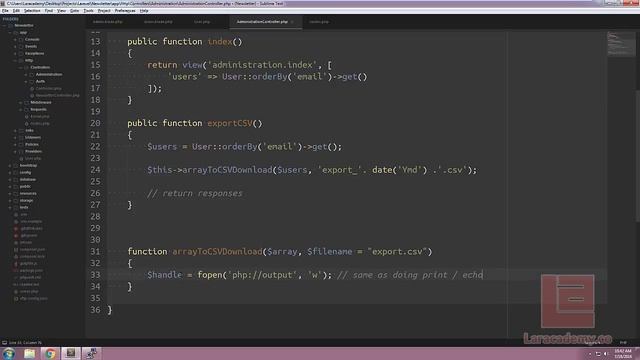Screen dimensions: 640x360
Task: Toggle side bar icon in status bar
Action: click(4, 342)
